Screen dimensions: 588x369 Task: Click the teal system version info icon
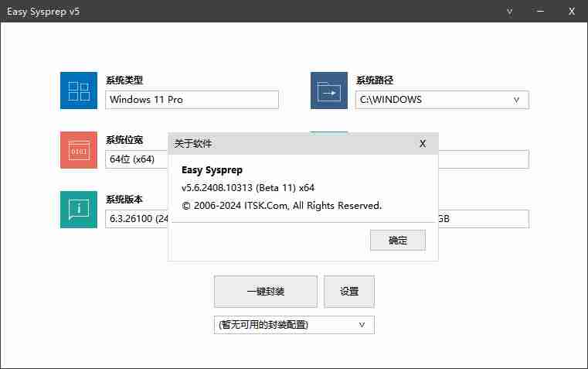click(x=79, y=210)
